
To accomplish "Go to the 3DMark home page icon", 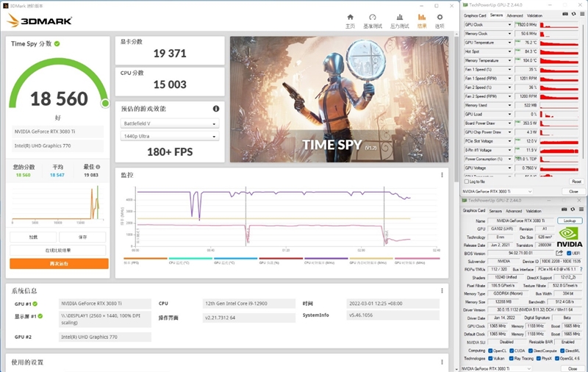I will pyautogui.click(x=350, y=17).
